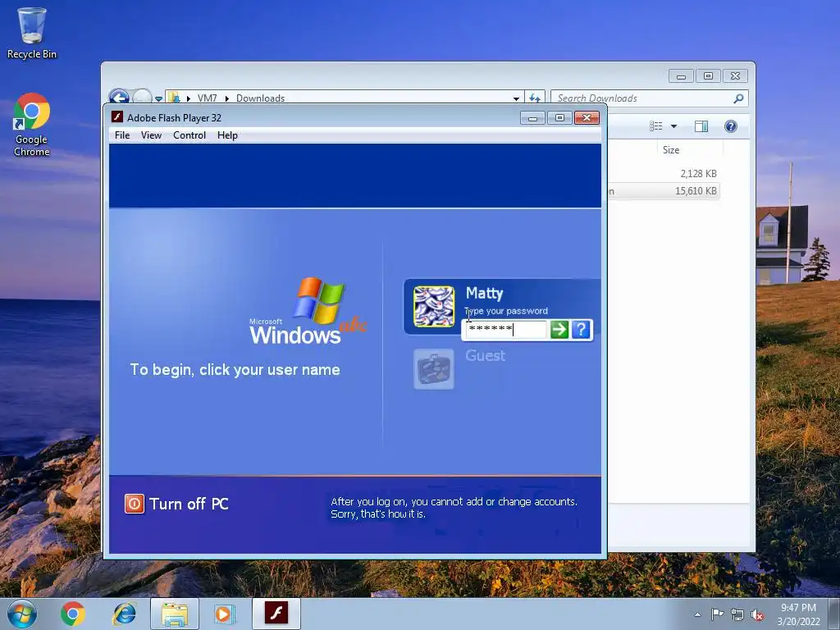
Task: Open Internet Explorer from the taskbar
Action: pyautogui.click(x=125, y=614)
